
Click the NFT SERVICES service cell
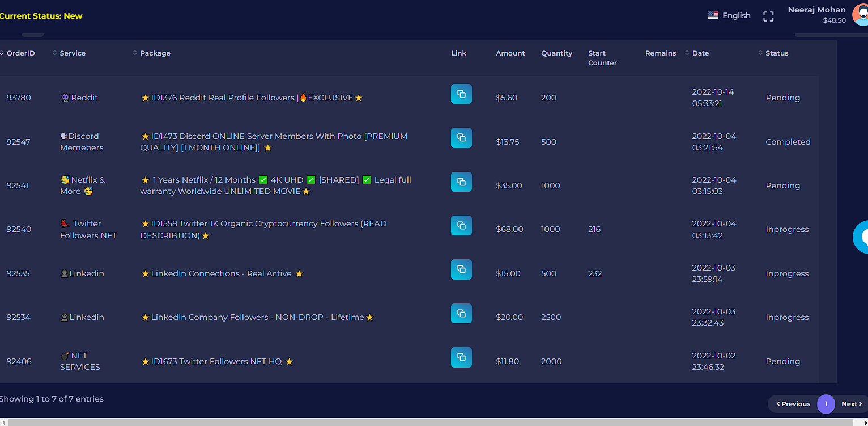point(80,361)
